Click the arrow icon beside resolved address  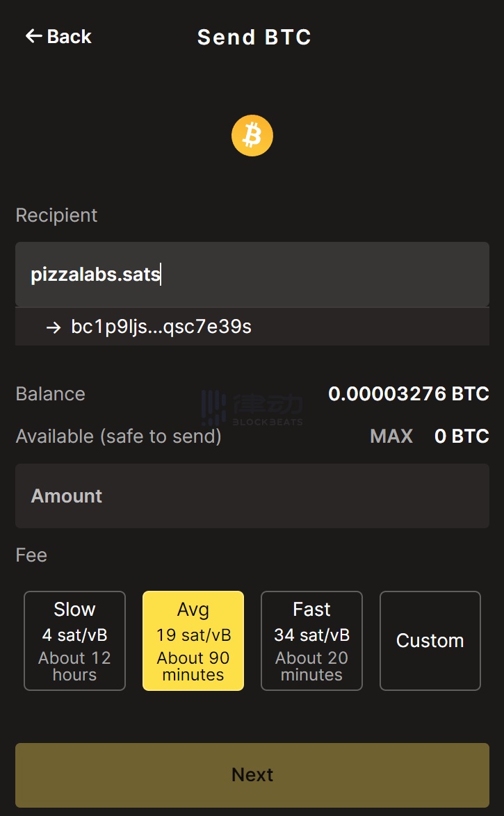click(54, 327)
